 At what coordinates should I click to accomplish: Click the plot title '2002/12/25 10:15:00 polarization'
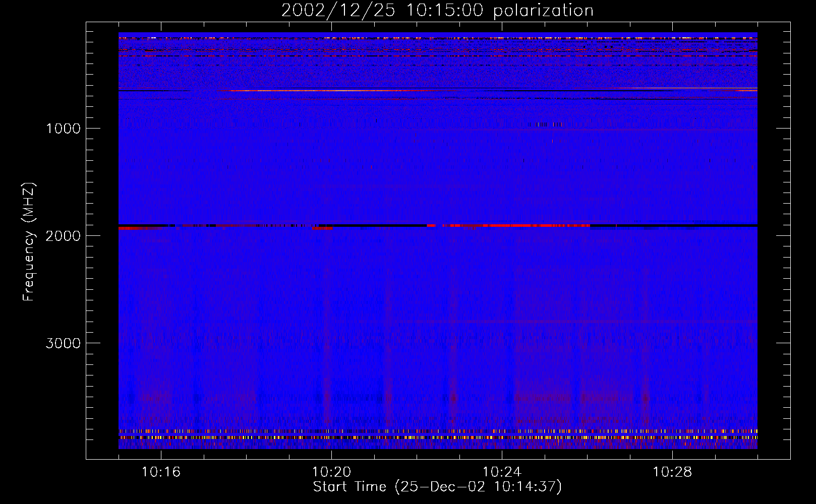(437, 11)
